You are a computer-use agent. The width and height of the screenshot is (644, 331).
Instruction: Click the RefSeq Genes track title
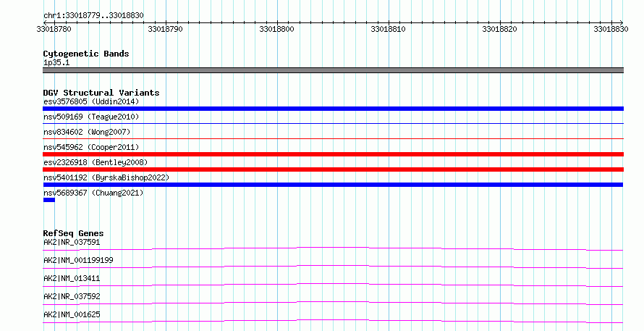click(73, 233)
